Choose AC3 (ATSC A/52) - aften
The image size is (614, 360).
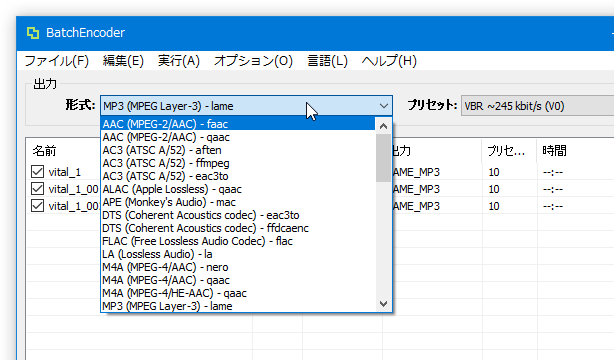point(238,150)
